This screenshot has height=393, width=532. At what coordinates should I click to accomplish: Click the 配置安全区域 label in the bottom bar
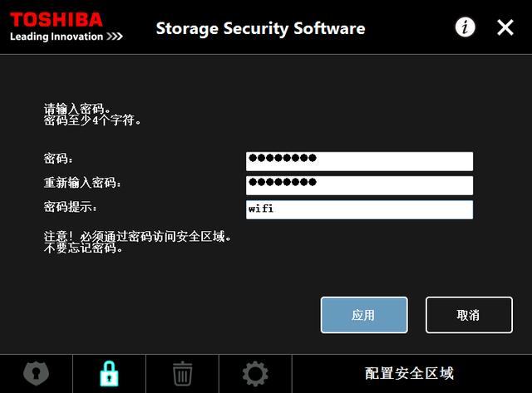click(x=410, y=374)
